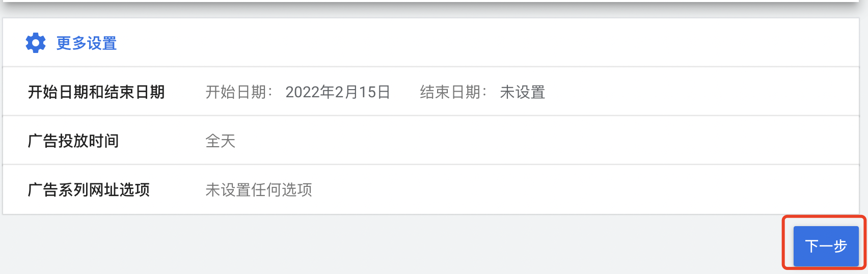Screen dimensions: 868x274
Task: Click the 广告投放时间 bold label
Action: pos(73,141)
